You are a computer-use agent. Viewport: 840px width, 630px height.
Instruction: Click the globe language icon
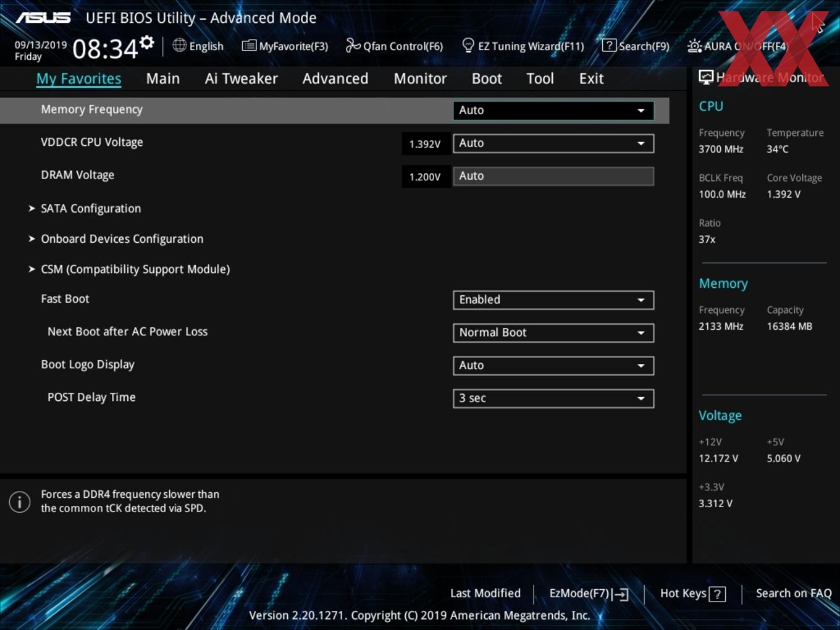[x=179, y=45]
